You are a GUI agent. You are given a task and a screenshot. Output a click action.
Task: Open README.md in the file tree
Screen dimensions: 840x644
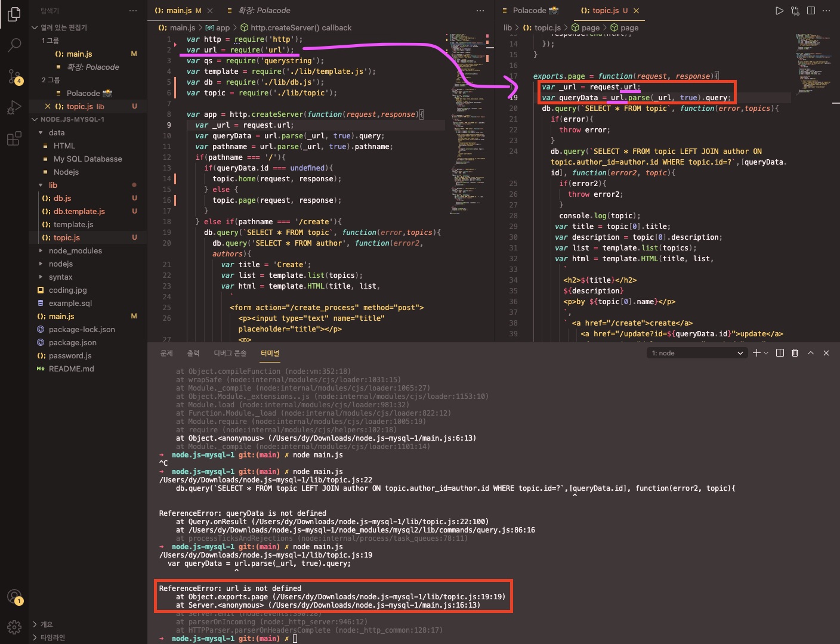coord(88,369)
